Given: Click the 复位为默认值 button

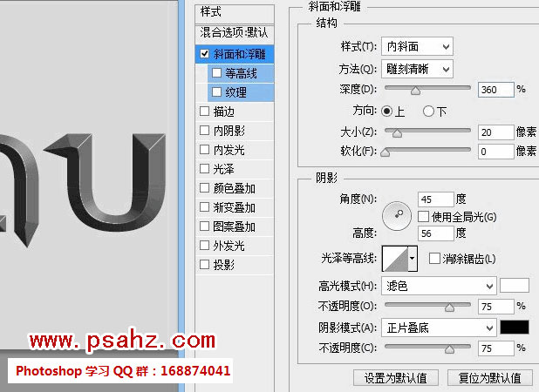Looking at the screenshot, I should (x=483, y=378).
